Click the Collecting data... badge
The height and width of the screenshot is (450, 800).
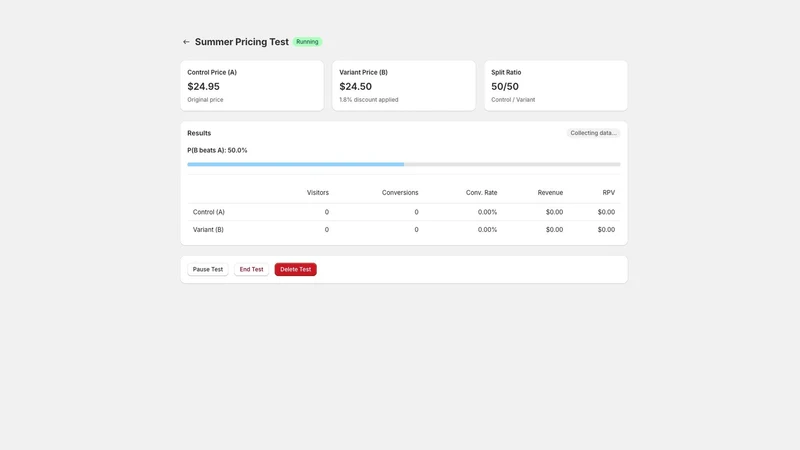(593, 133)
